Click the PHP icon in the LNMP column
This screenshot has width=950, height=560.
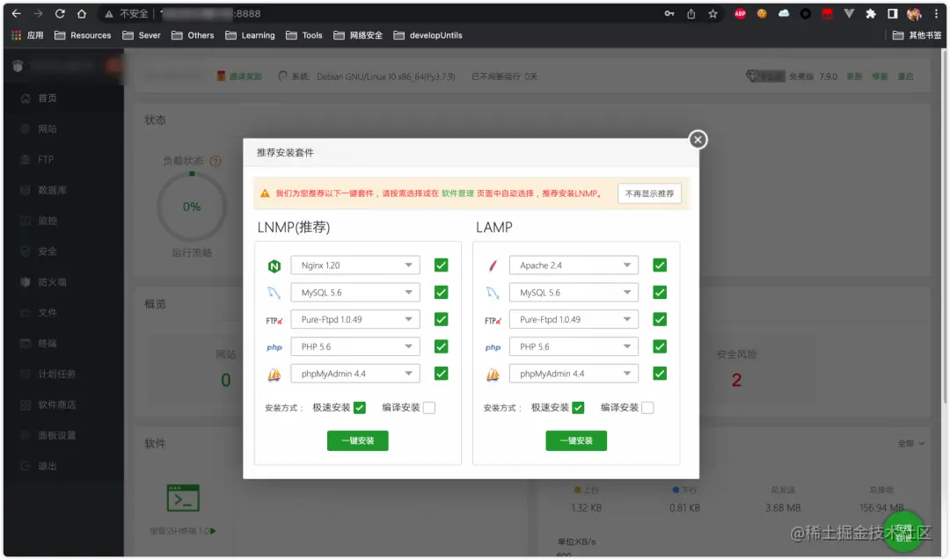274,346
